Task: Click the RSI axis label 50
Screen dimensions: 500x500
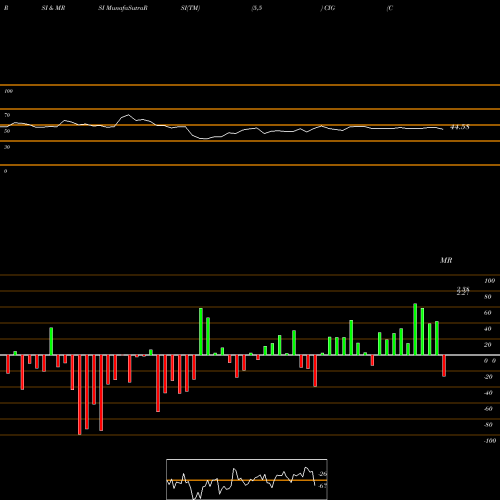Action: 7,131
